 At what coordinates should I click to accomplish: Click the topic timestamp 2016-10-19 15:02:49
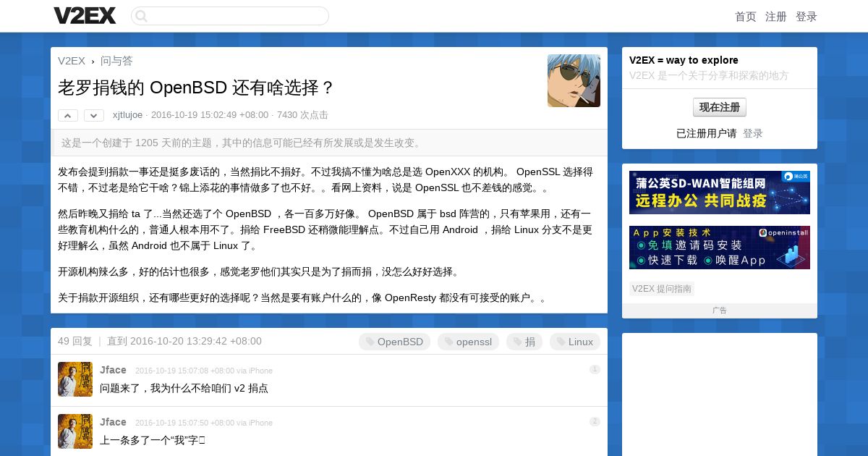click(x=210, y=115)
